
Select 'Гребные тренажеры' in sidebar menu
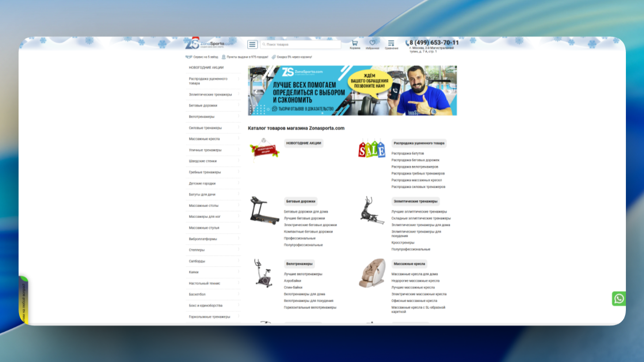tap(205, 172)
